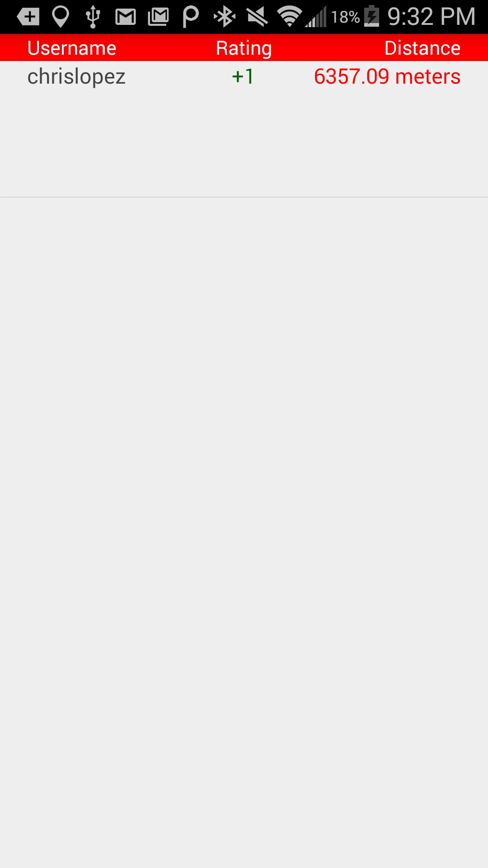Tap the USB connection status icon
The image size is (488, 868).
[93, 17]
